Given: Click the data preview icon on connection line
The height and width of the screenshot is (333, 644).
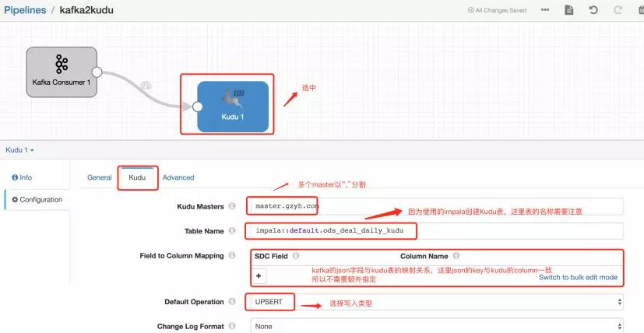Looking at the screenshot, I should pos(146,86).
